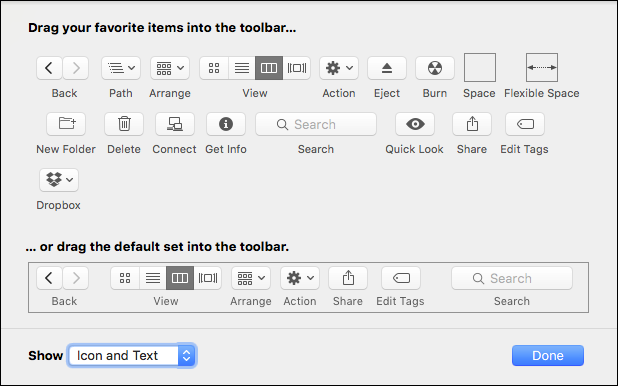Image resolution: width=618 pixels, height=386 pixels.
Task: Open the Dropbox dropdown button
Action: 59,180
